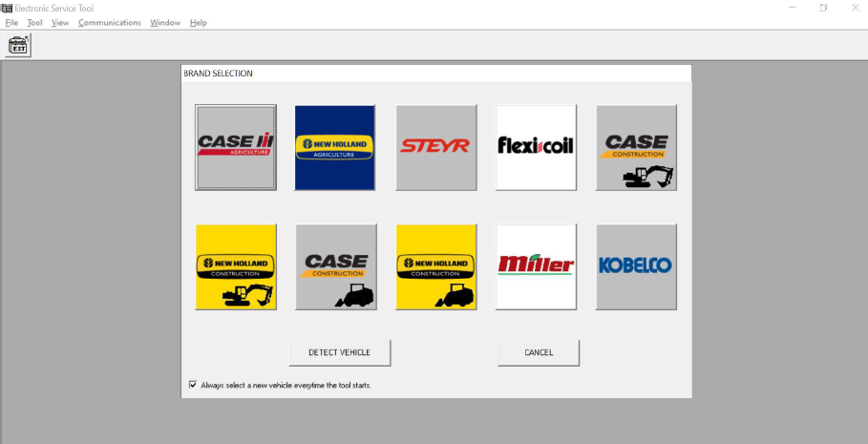The width and height of the screenshot is (868, 444).
Task: Open the Window menu
Action: click(165, 23)
